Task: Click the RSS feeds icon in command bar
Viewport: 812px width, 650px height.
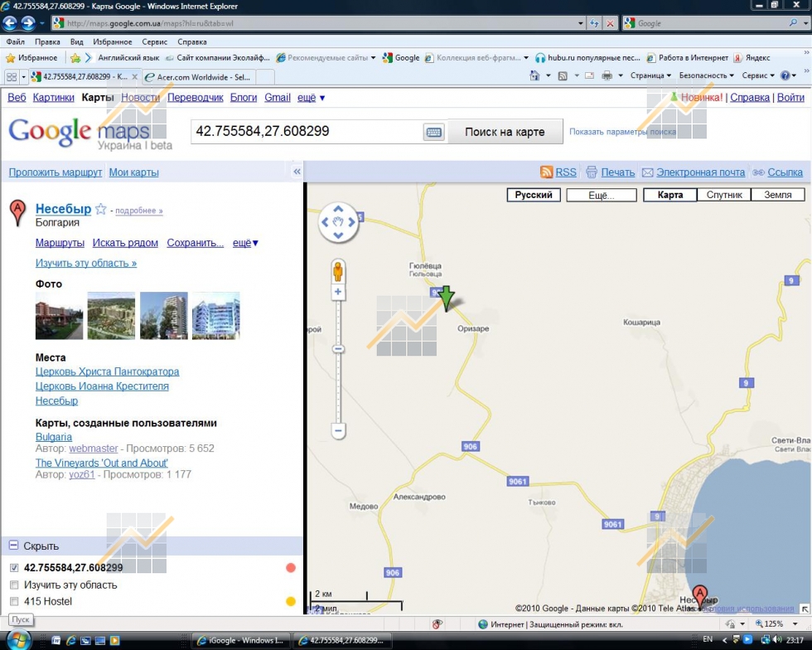Action: (563, 75)
